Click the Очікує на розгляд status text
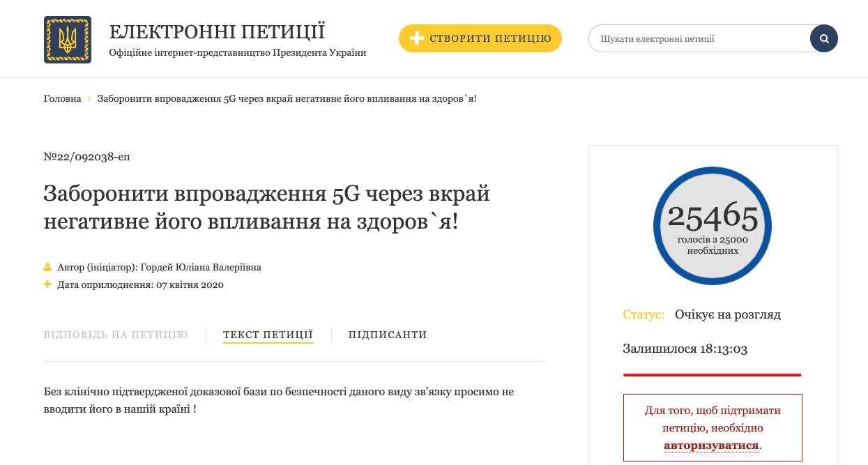Image resolution: width=868 pixels, height=465 pixels. click(x=727, y=314)
